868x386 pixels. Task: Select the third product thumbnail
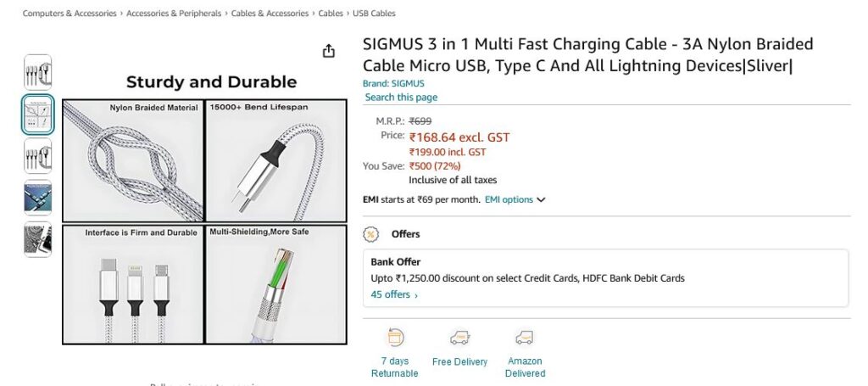coord(38,156)
